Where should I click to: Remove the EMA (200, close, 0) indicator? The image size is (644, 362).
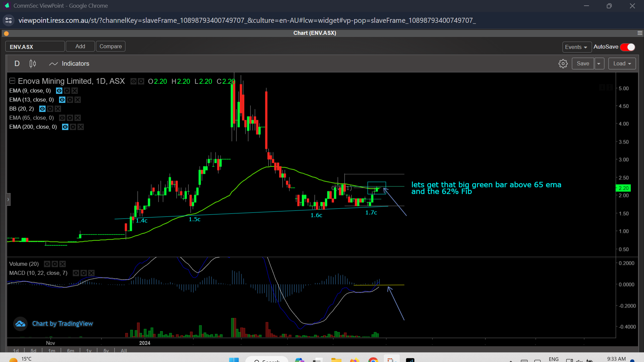[80, 127]
